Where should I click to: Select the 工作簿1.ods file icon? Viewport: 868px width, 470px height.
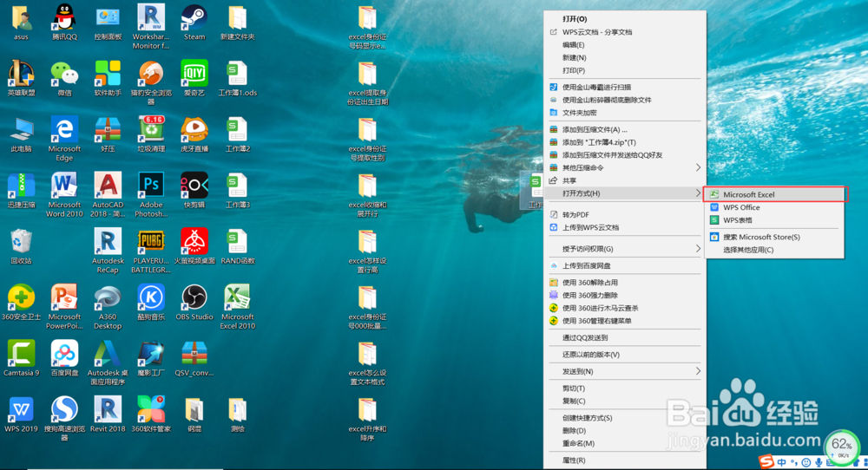coord(238,79)
